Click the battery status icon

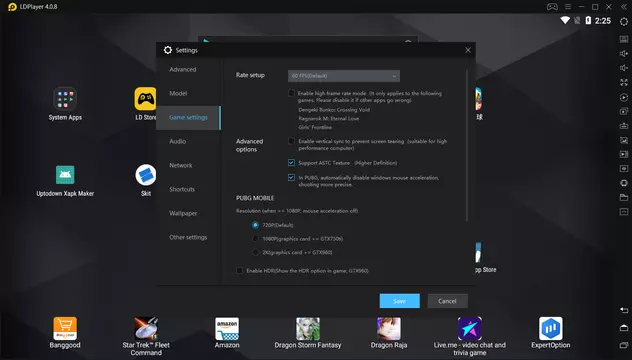tap(588, 20)
